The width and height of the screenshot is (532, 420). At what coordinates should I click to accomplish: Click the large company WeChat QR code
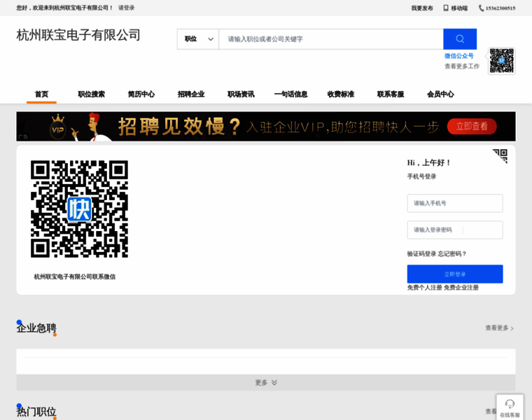[79, 209]
